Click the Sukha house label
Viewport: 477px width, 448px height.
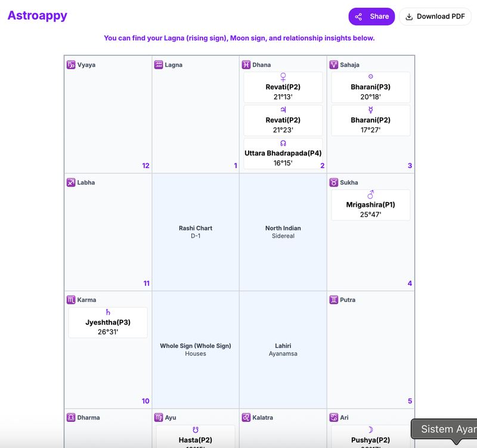[349, 182]
